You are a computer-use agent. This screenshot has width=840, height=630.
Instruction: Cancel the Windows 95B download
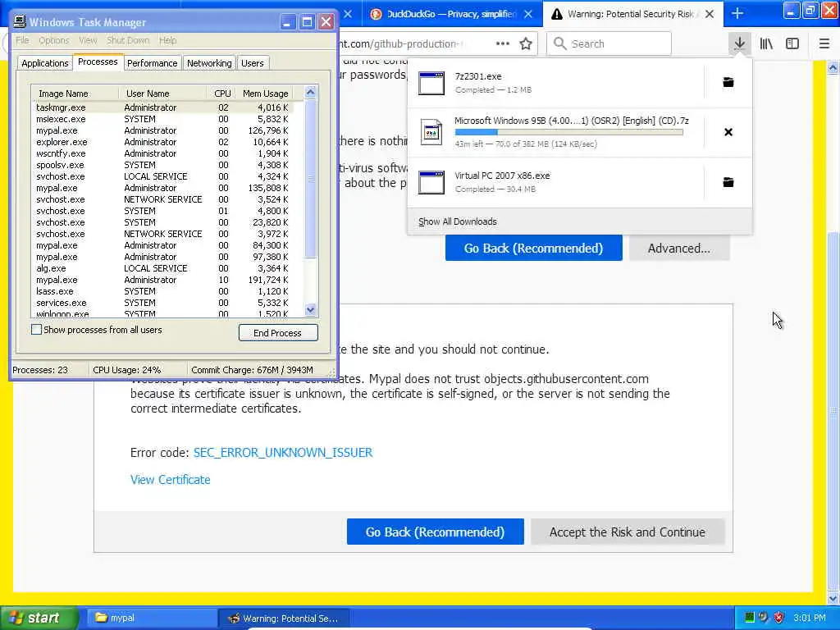(728, 132)
